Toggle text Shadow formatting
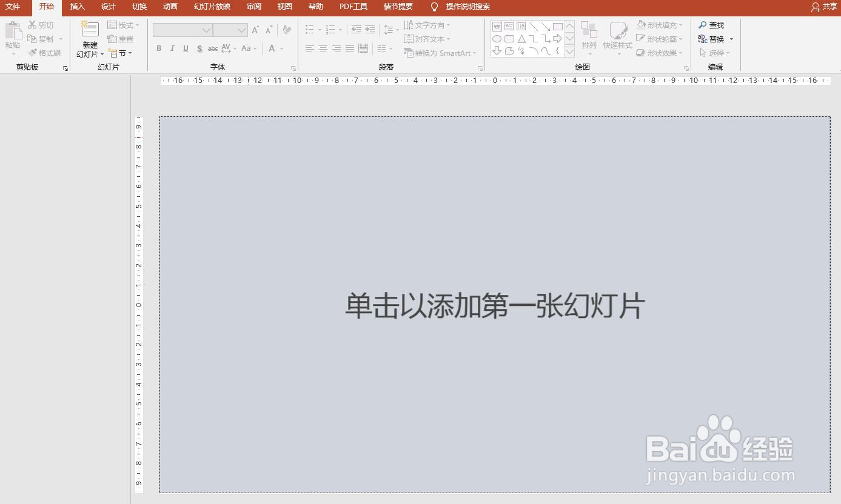This screenshot has height=504, width=841. click(x=199, y=48)
